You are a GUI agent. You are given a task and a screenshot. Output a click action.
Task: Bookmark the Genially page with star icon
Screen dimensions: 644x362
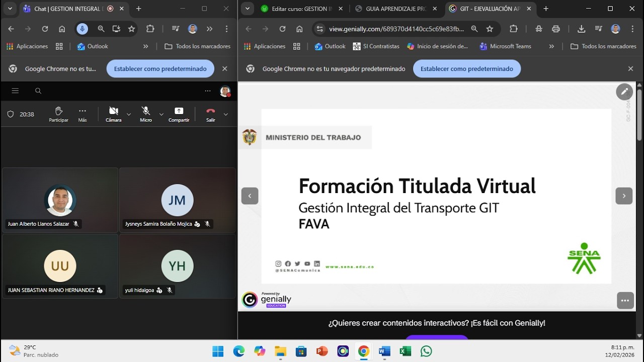[490, 29]
